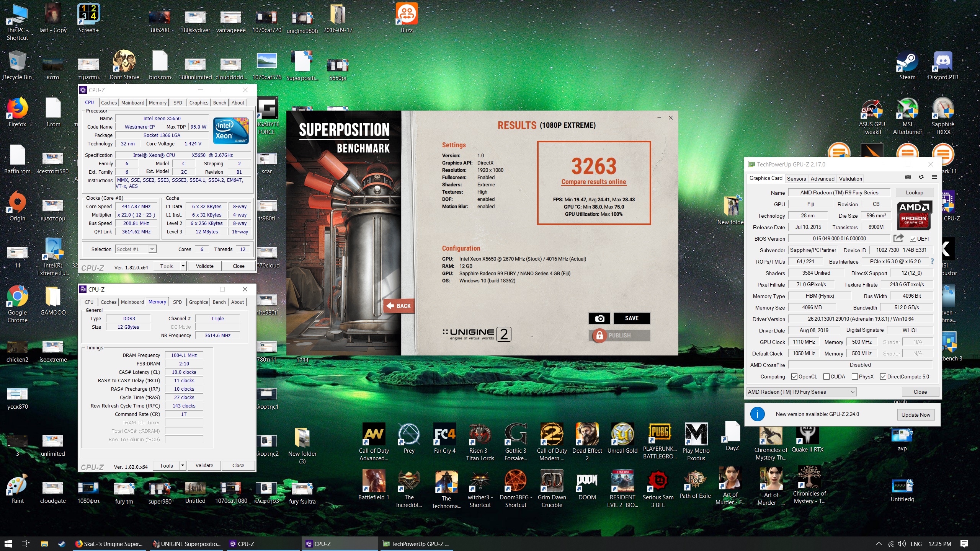980x551 pixels.
Task: Open the Windows Start menu
Action: pos(8,544)
